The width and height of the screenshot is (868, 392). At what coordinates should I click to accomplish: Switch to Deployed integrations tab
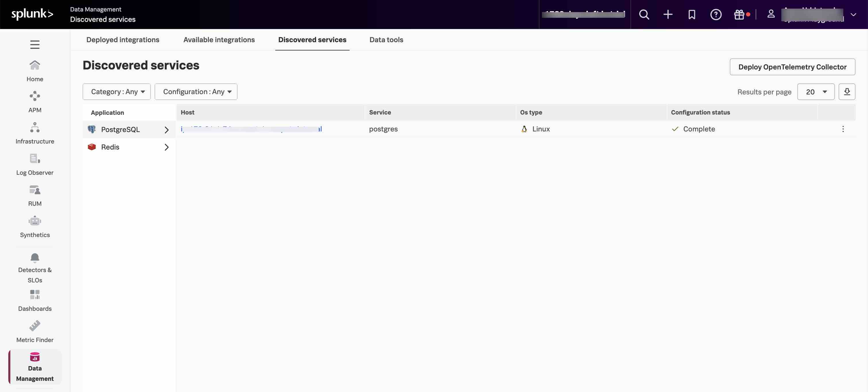point(123,40)
